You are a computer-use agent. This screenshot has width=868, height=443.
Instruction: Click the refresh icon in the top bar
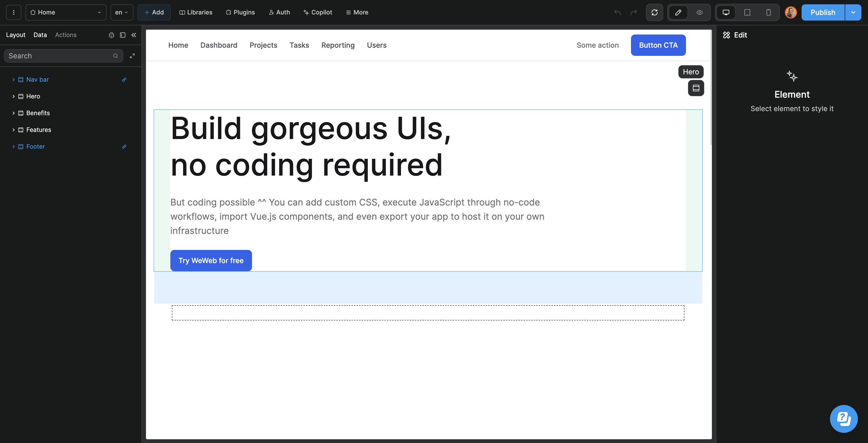[x=654, y=12]
